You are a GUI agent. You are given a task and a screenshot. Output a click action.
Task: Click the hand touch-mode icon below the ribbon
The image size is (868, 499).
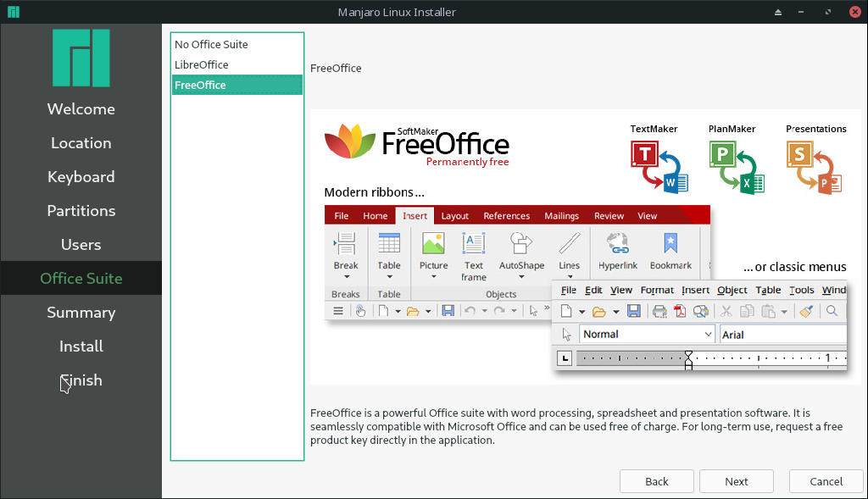360,311
